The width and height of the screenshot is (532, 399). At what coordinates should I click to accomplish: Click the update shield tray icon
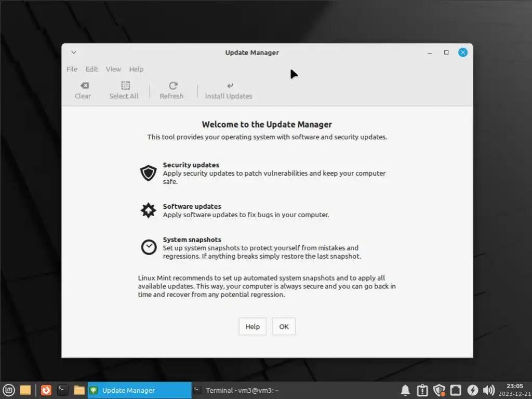click(x=439, y=390)
